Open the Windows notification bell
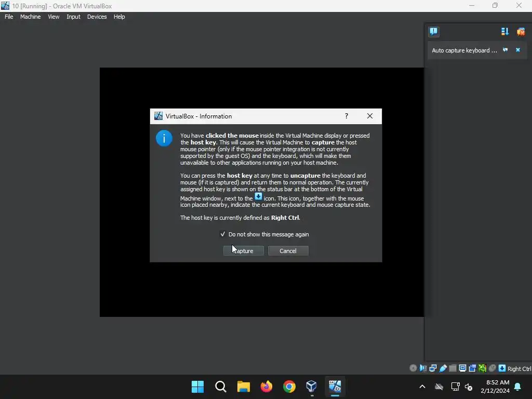This screenshot has height=399, width=532. (x=518, y=387)
